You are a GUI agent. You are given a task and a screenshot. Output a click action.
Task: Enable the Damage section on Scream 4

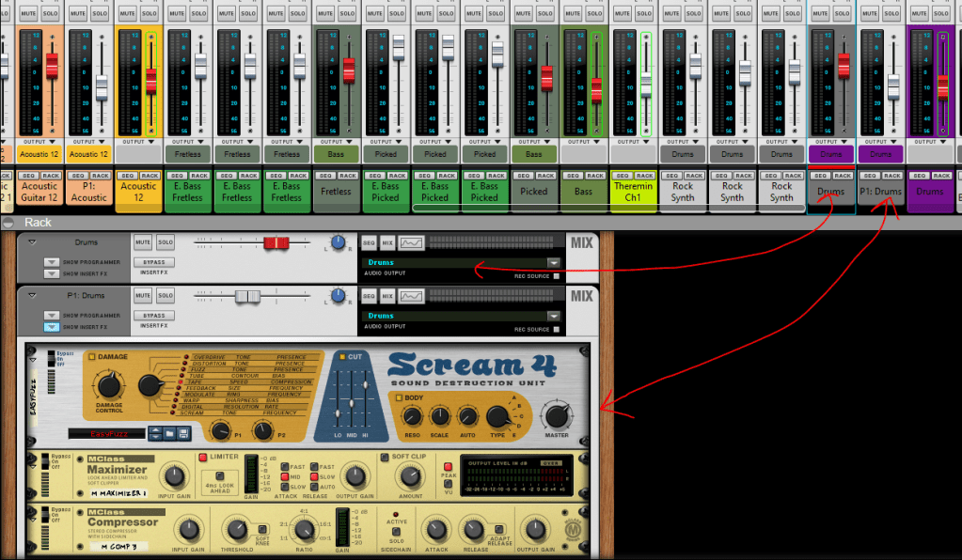click(92, 357)
